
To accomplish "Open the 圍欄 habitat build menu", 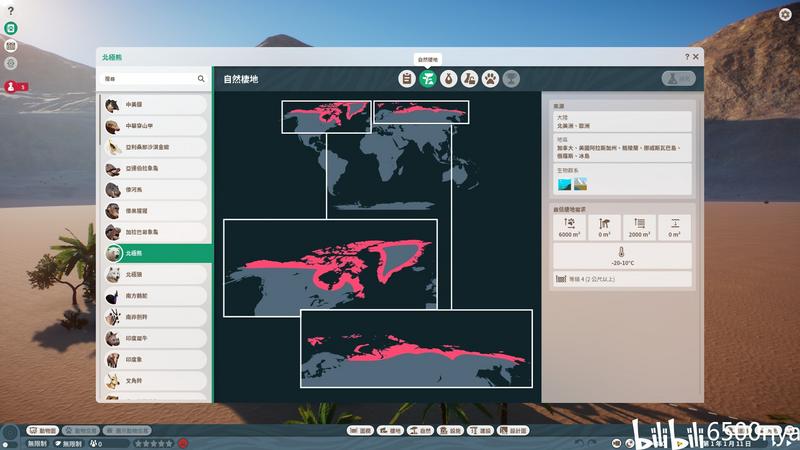I will coord(360,431).
